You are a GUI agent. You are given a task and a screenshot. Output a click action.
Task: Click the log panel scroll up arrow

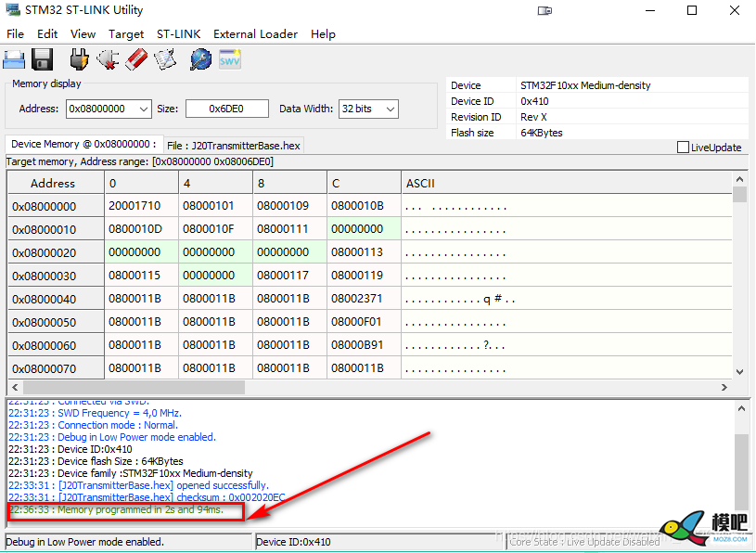[741, 408]
